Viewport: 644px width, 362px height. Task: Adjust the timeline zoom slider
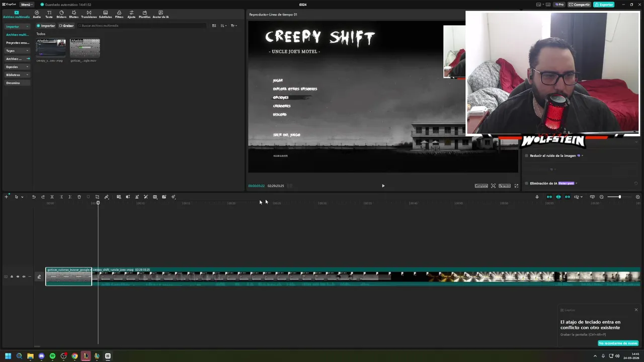pos(619,197)
